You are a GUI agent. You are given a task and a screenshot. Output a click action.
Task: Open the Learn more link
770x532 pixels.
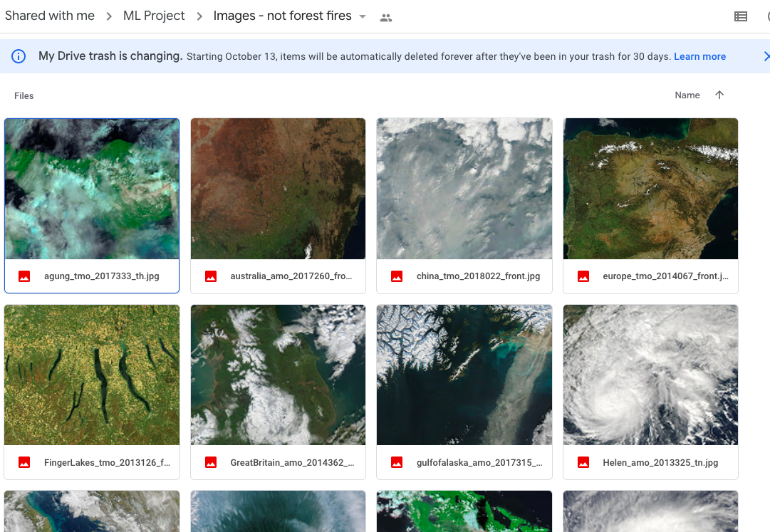[699, 56]
